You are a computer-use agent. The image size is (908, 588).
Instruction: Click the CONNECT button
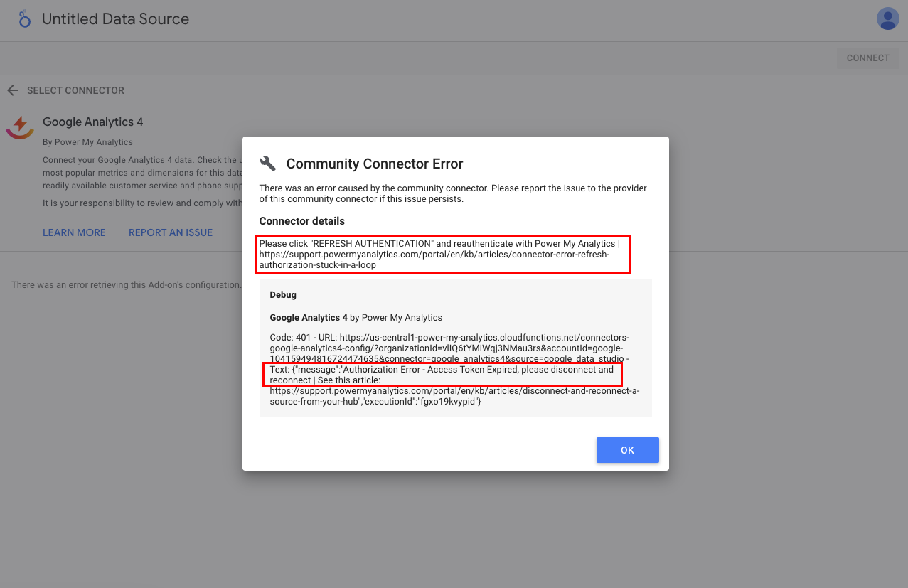click(867, 58)
